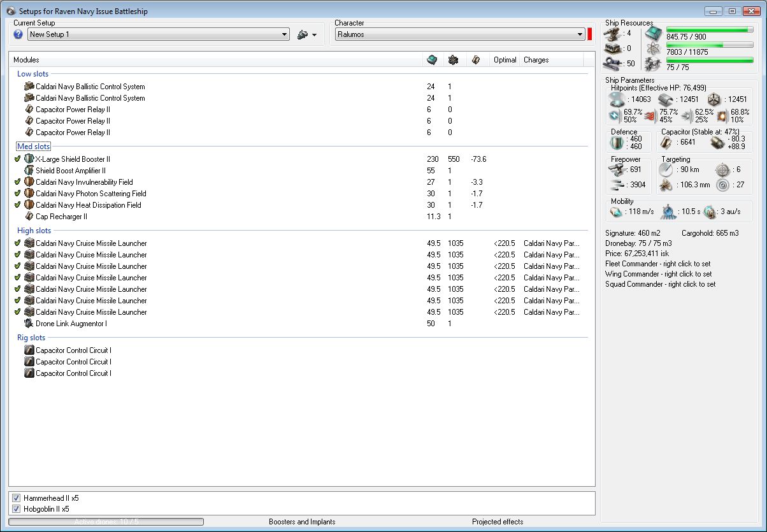Click the powergrid column header icon

click(453, 60)
